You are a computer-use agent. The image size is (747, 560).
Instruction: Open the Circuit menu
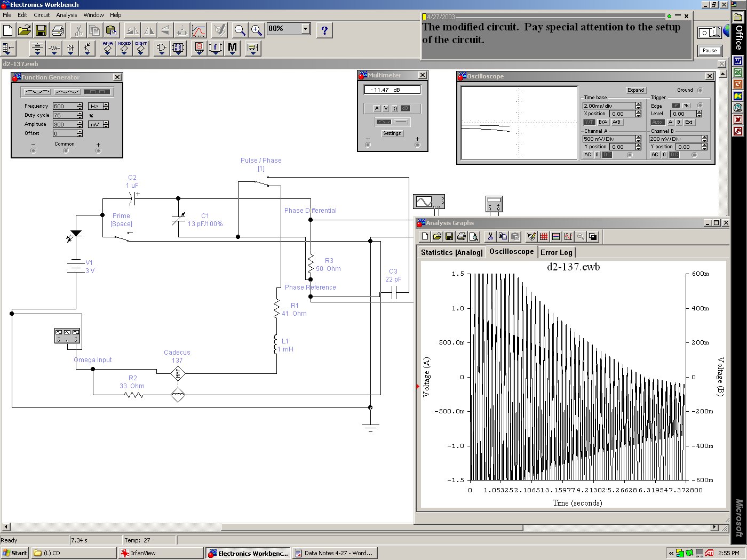tap(42, 15)
